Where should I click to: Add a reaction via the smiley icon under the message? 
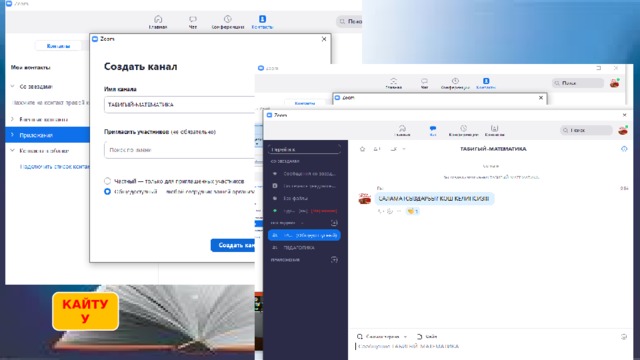(390, 211)
